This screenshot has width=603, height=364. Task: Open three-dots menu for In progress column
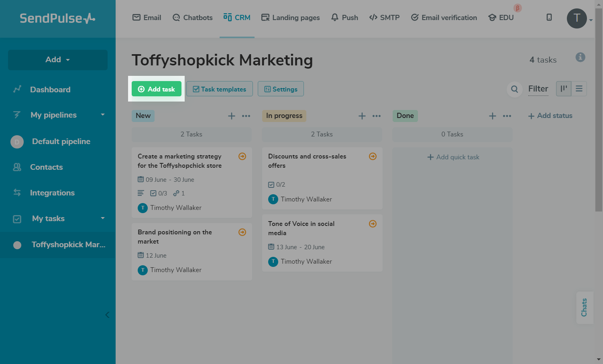coord(376,116)
